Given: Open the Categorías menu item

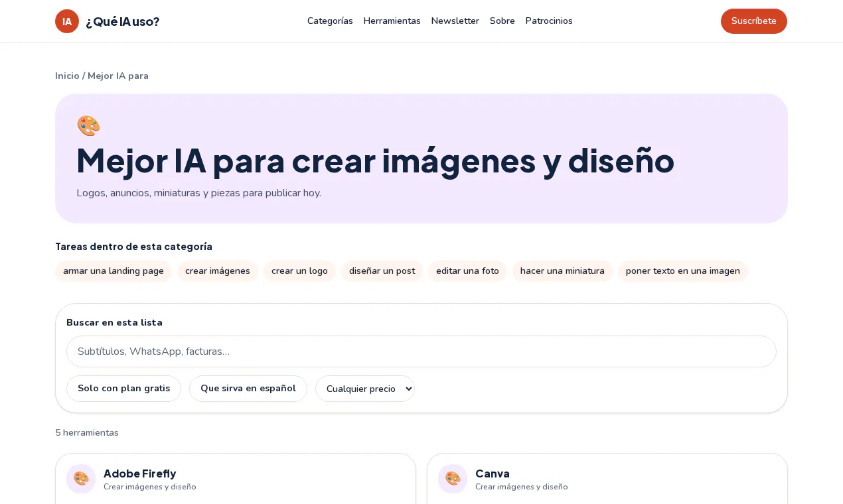Looking at the screenshot, I should [330, 21].
